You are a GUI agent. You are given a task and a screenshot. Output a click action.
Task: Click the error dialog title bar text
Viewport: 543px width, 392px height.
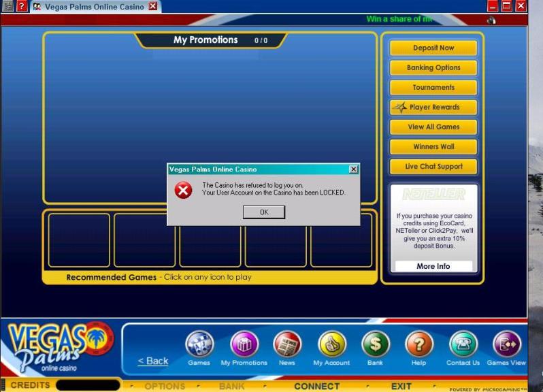click(213, 169)
